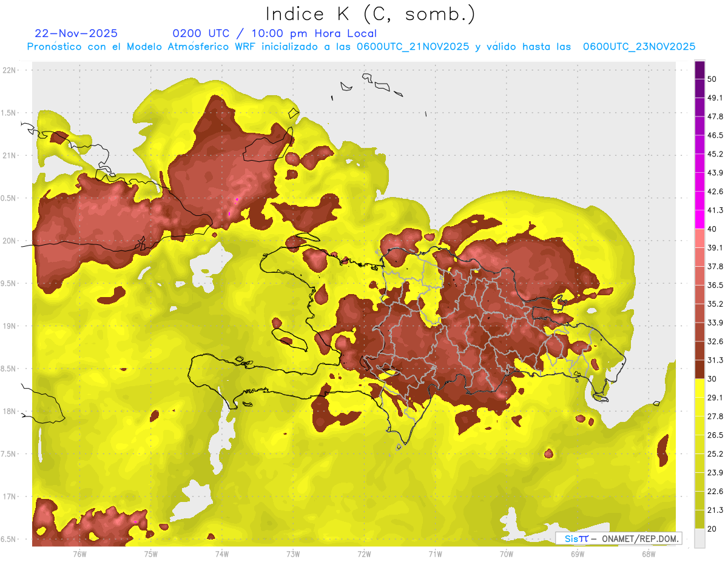Click the "18N" latitude axis label

[9, 411]
